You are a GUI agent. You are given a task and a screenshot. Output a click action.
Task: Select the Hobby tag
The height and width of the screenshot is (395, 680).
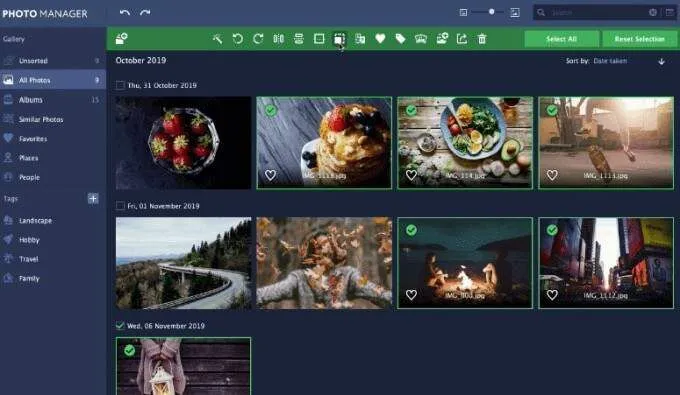coord(53,240)
